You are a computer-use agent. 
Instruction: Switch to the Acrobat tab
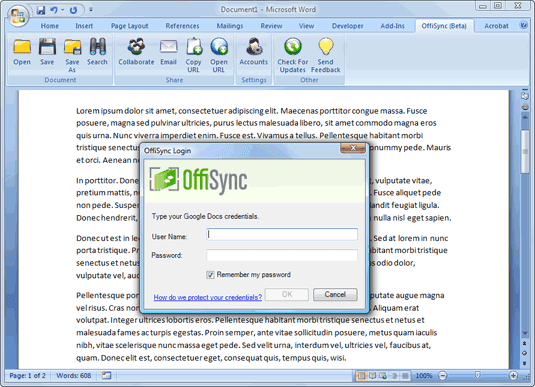[x=496, y=26]
